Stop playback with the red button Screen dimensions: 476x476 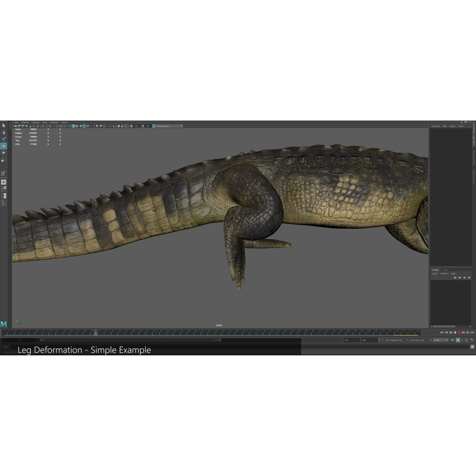pos(459,333)
